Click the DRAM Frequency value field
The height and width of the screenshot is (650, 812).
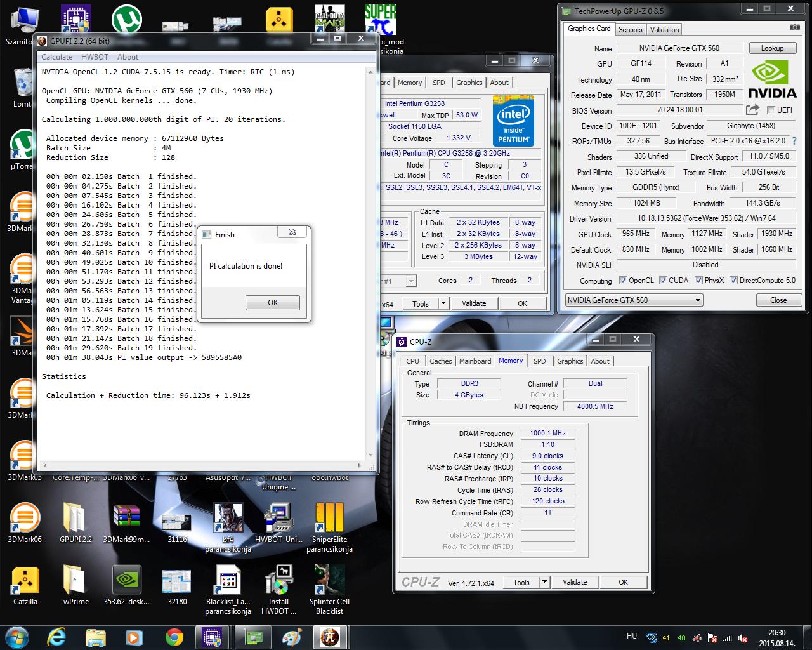point(547,434)
